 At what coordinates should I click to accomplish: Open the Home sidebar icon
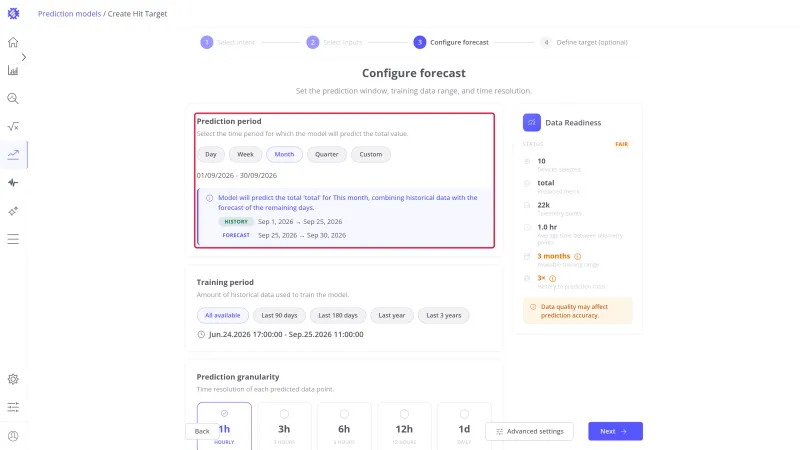[x=13, y=42]
